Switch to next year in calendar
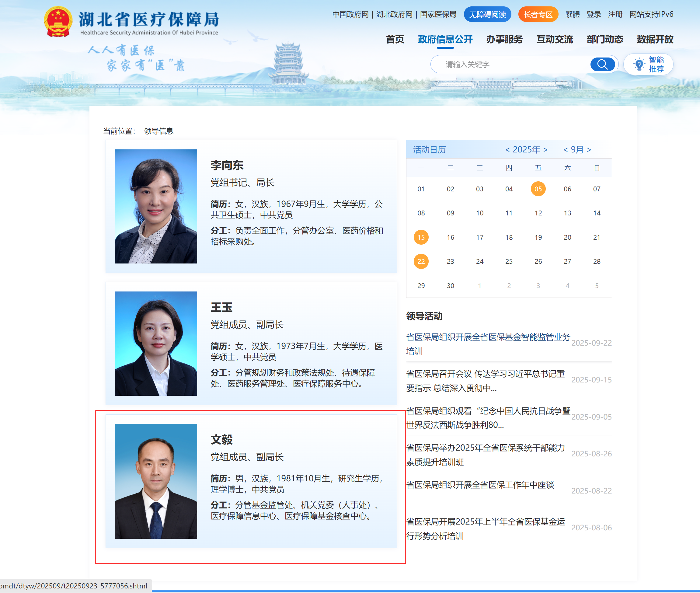This screenshot has width=700, height=593. tap(546, 150)
